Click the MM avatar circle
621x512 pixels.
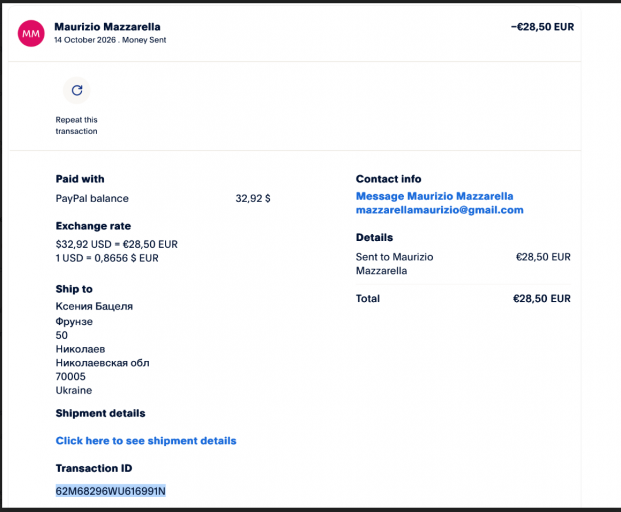(31, 33)
